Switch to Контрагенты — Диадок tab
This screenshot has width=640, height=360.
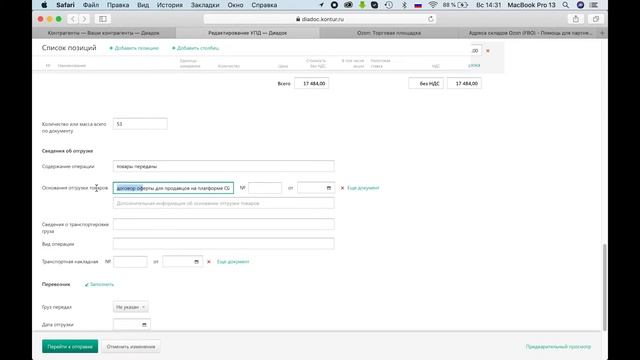point(104,33)
